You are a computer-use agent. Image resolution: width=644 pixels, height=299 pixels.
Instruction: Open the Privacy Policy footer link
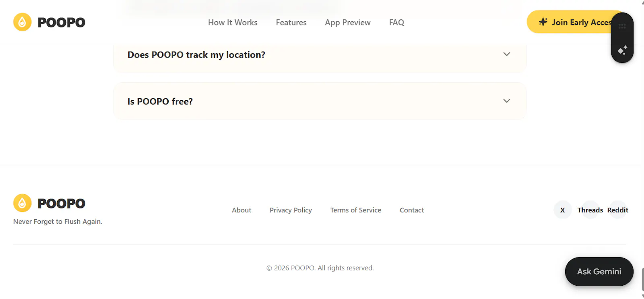(x=291, y=210)
